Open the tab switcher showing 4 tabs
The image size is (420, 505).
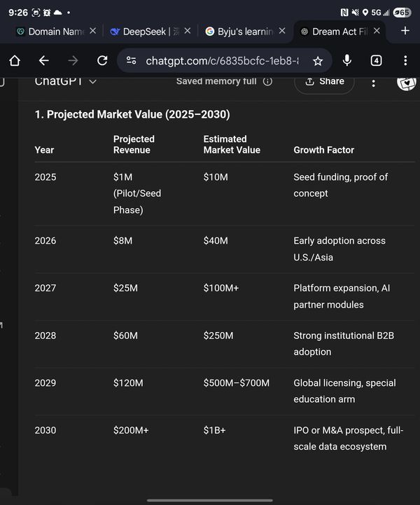pyautogui.click(x=377, y=61)
